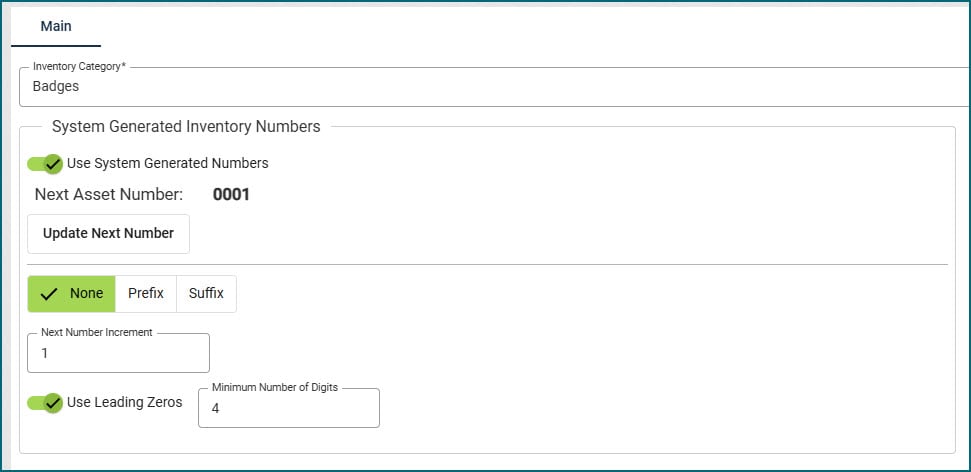Click the 'Next Asset Number:' label
The width and height of the screenshot is (971, 472).
(x=108, y=195)
